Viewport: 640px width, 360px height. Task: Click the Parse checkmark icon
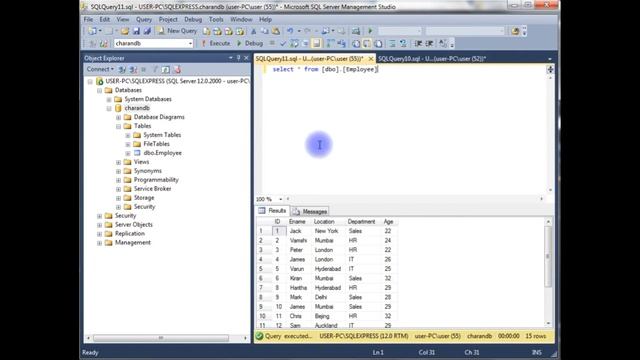point(283,43)
